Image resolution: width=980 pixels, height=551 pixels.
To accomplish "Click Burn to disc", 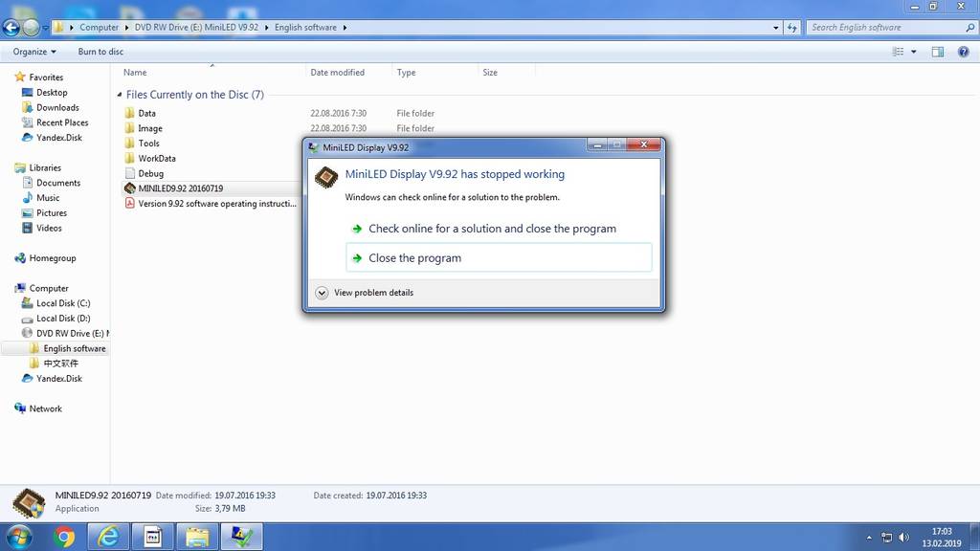I will tap(100, 52).
